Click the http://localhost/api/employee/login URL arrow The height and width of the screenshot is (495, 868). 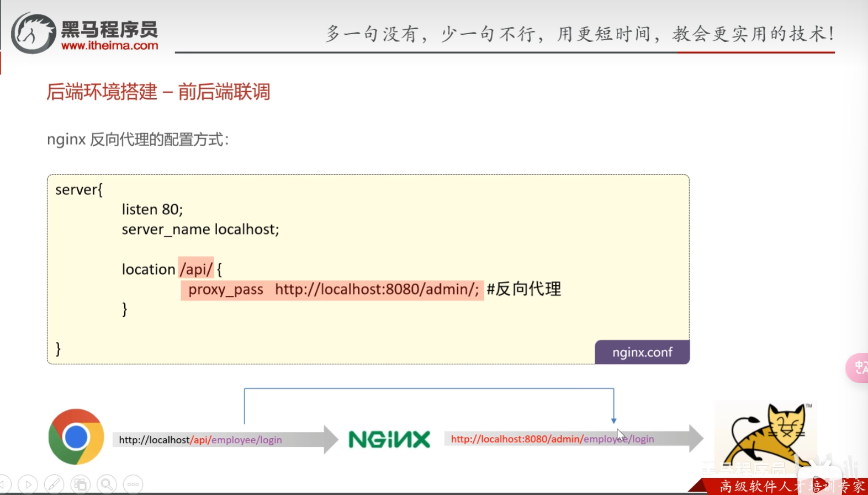221,440
